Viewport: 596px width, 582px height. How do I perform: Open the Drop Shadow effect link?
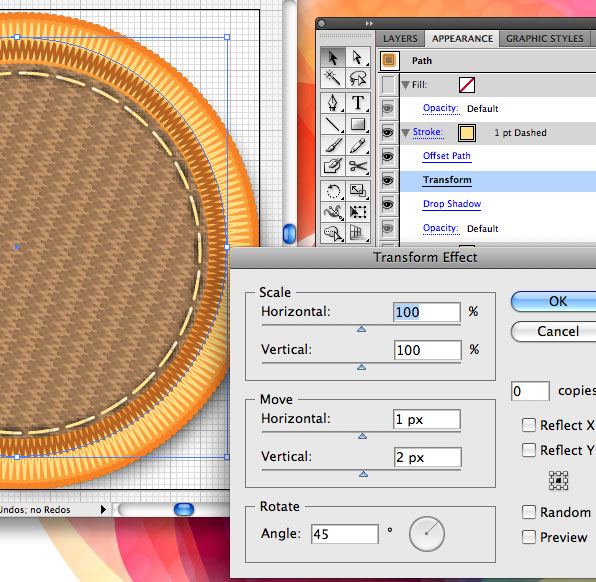pyautogui.click(x=452, y=204)
